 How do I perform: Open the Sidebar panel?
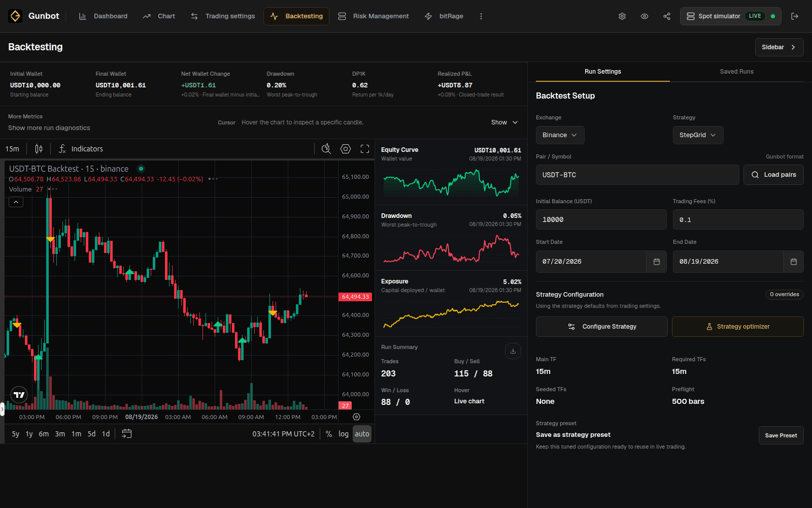coord(780,47)
